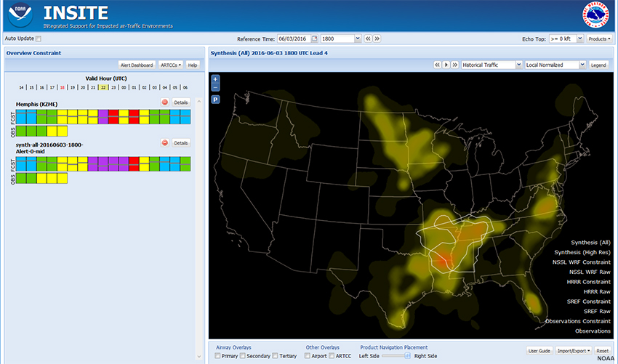Screen dimensions: 618x364
Task: Open the User Guide
Action: pos(539,351)
